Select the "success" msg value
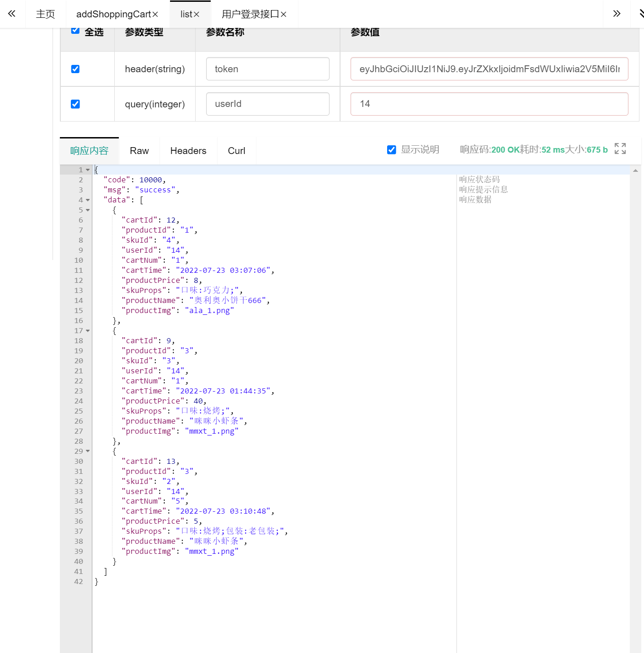This screenshot has width=644, height=653. click(155, 190)
